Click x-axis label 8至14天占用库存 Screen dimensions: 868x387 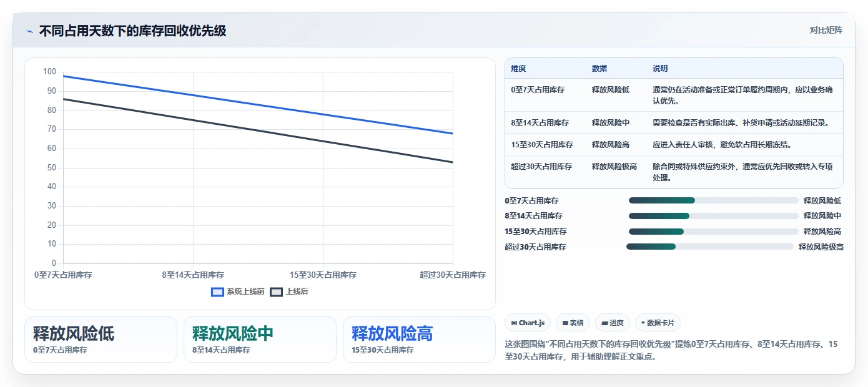click(x=193, y=275)
